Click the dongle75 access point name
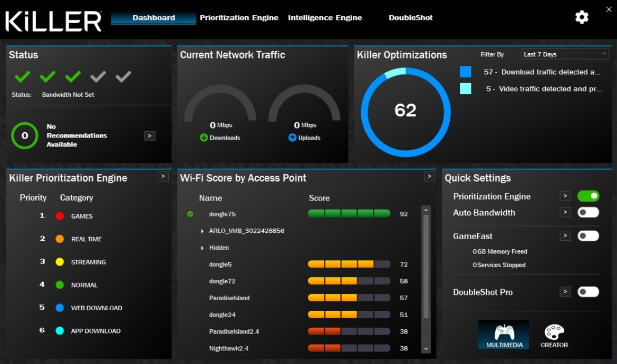This screenshot has height=364, width=617. 223,214
